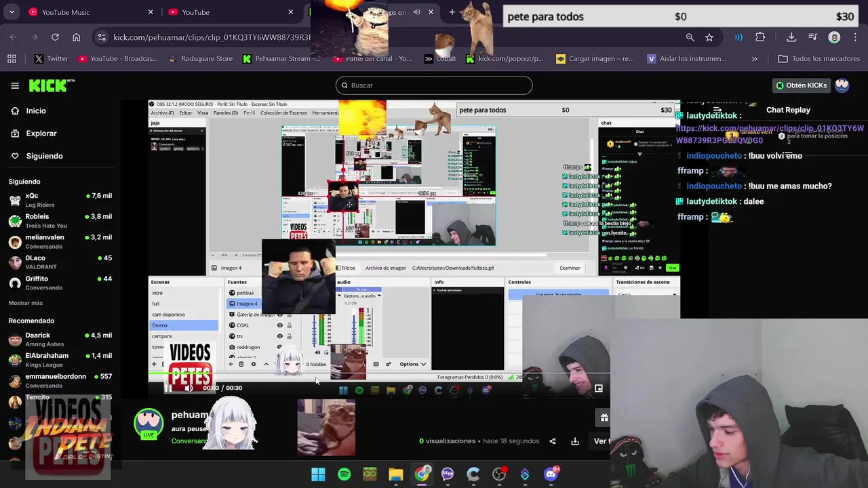The image size is (868, 488).
Task: Open the Chrome profile avatar
Action: [835, 37]
